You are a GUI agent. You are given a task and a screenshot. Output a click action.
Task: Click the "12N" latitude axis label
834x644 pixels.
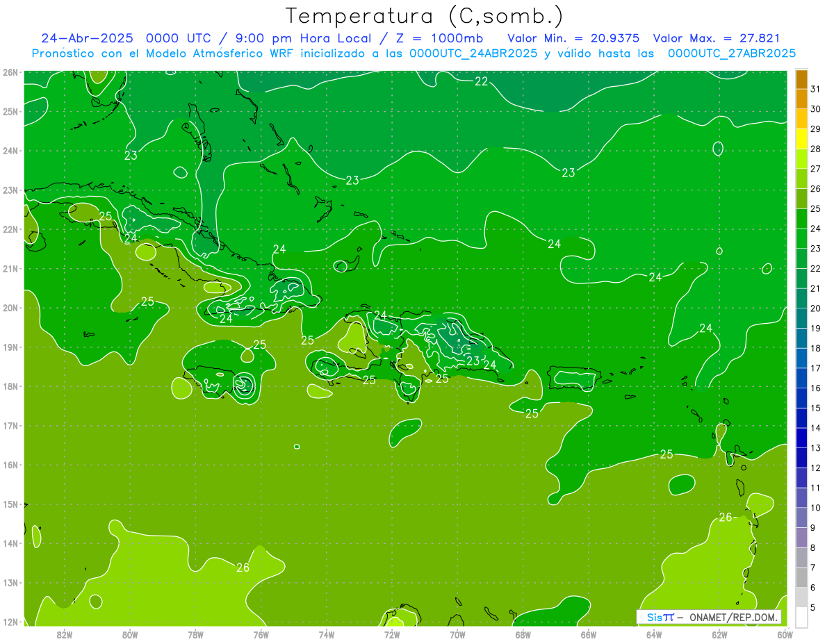(x=10, y=622)
